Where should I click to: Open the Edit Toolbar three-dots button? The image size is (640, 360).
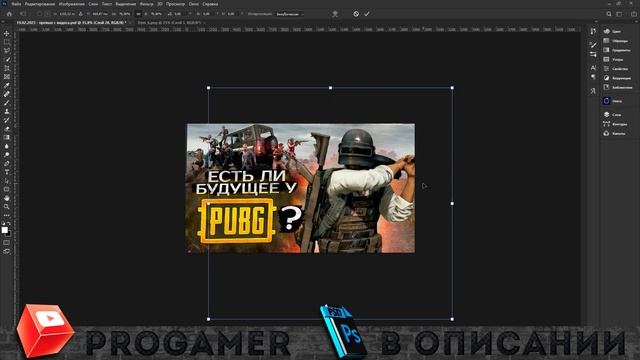pos(7,215)
